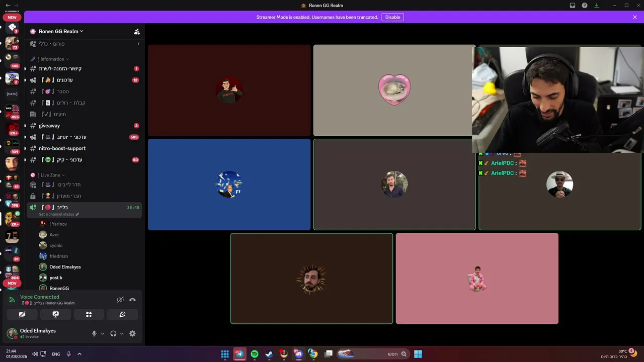Image resolution: width=644 pixels, height=362 pixels.
Task: Open User Settings gear
Action: [x=132, y=333]
